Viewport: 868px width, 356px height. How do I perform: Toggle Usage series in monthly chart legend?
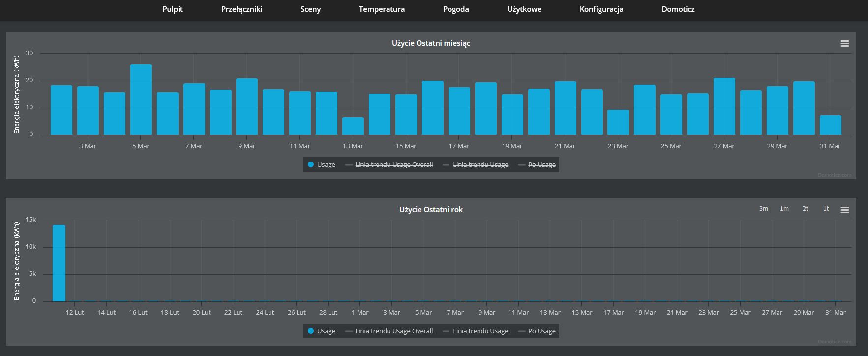point(322,165)
